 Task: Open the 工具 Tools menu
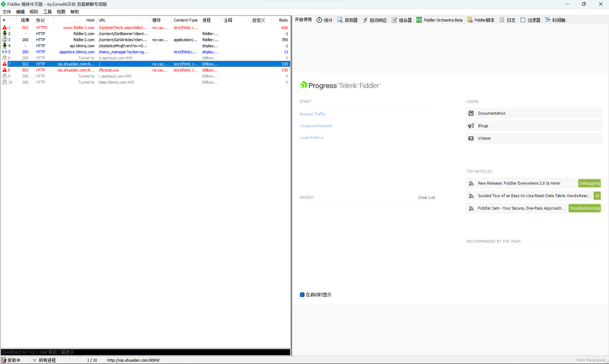(x=47, y=12)
